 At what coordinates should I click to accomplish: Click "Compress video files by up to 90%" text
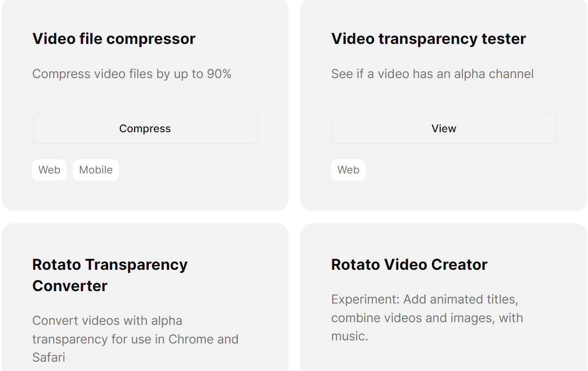[x=132, y=74]
